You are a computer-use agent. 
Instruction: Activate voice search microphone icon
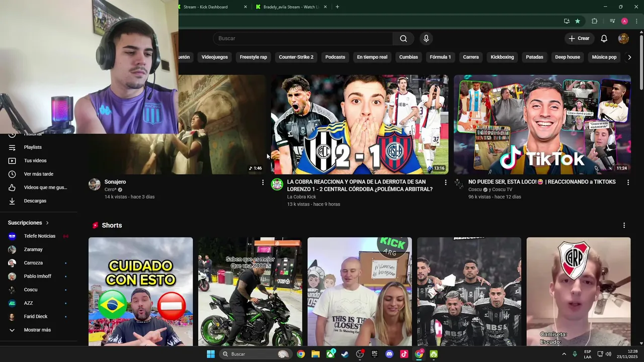[x=426, y=38]
